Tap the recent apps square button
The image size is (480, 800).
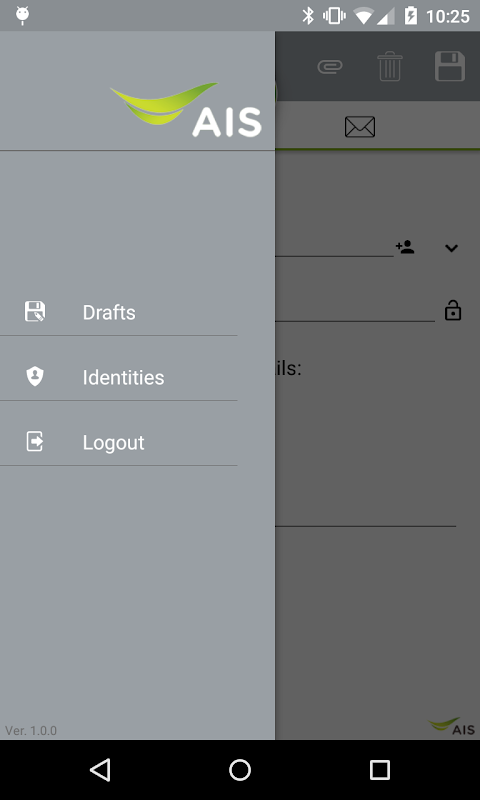[380, 770]
